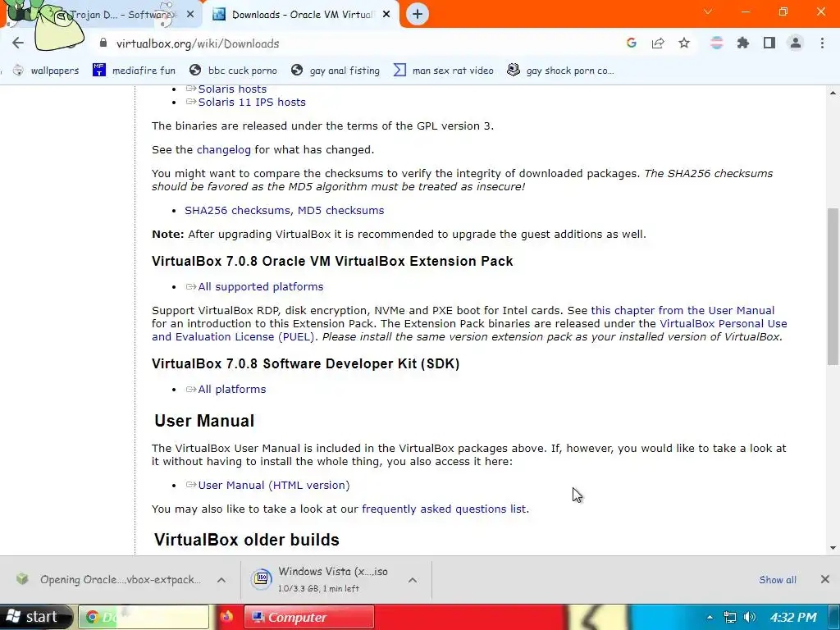This screenshot has width=840, height=630.
Task: Click the ISO file progress icon
Action: click(x=262, y=578)
